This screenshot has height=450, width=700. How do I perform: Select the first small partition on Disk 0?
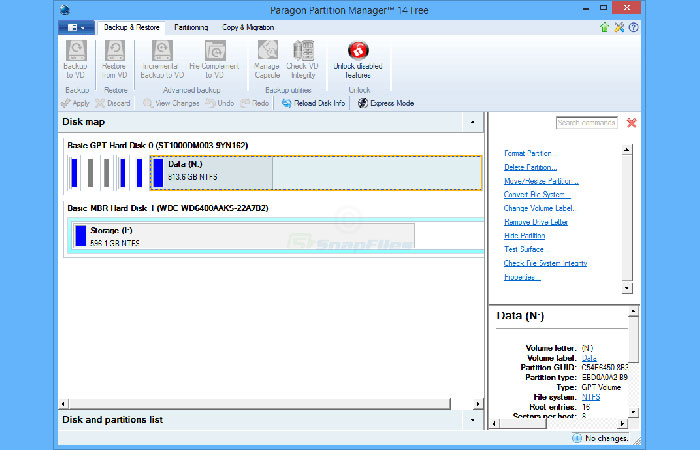click(74, 173)
